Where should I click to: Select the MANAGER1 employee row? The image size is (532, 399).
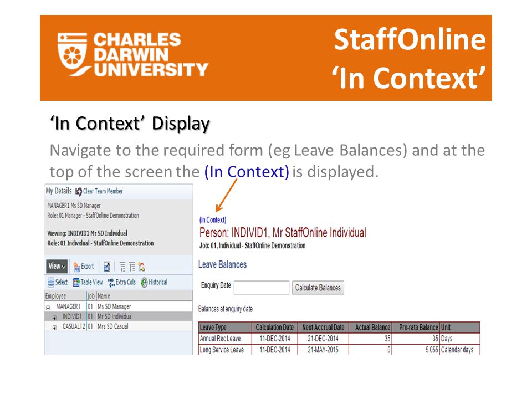click(x=118, y=306)
